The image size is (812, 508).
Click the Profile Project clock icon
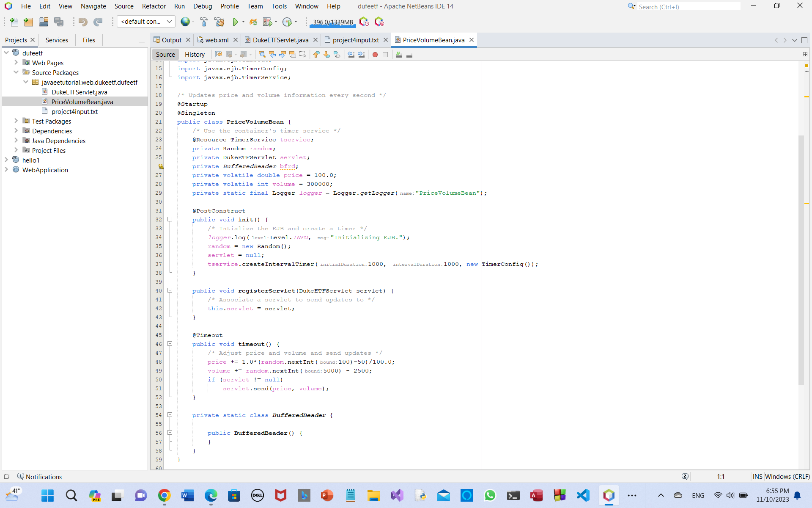[x=287, y=22]
